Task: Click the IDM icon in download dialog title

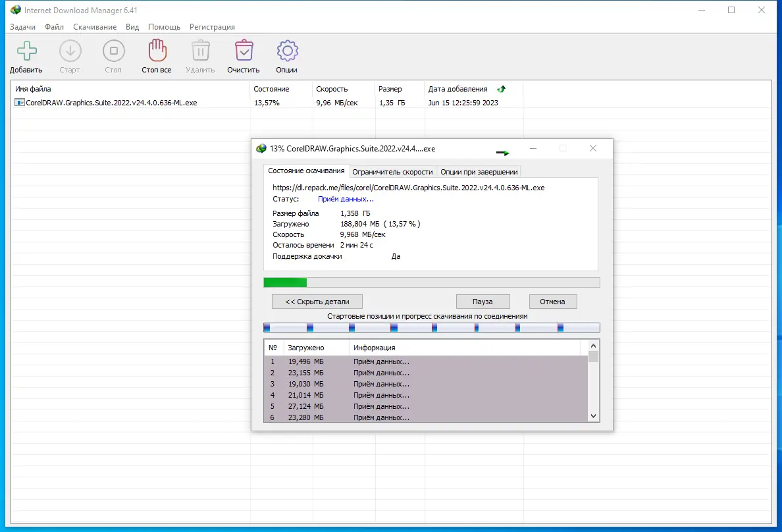Action: (x=261, y=149)
